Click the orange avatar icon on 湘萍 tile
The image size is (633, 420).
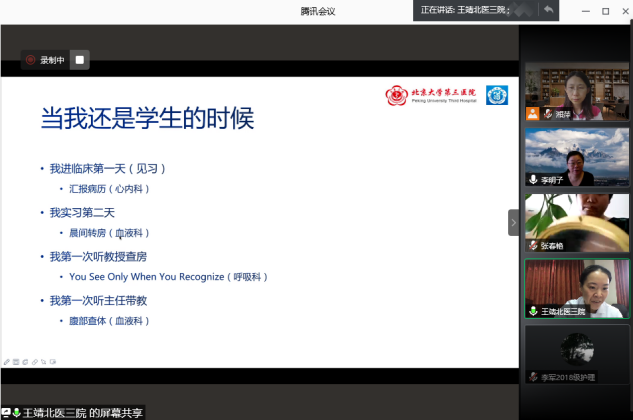point(532,113)
